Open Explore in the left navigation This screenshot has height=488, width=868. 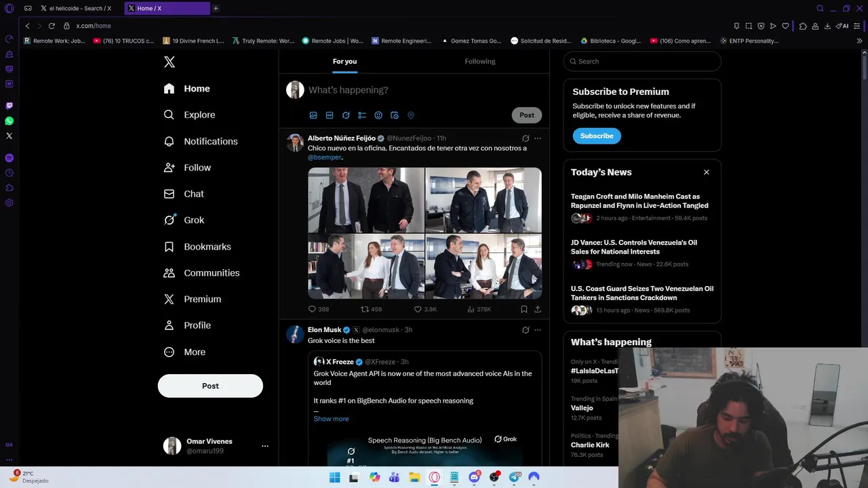[189, 115]
